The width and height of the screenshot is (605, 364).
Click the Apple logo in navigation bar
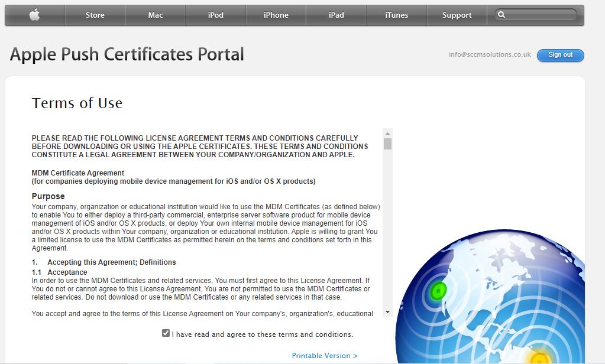[34, 15]
